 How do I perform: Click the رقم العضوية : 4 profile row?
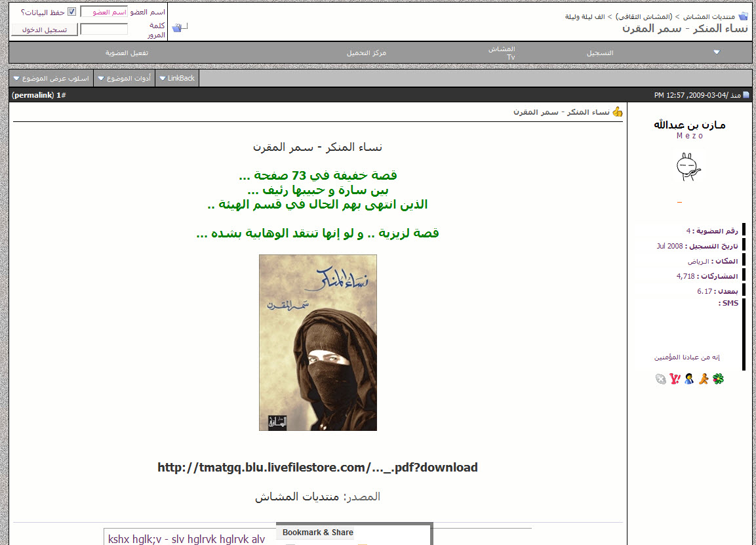tap(712, 231)
